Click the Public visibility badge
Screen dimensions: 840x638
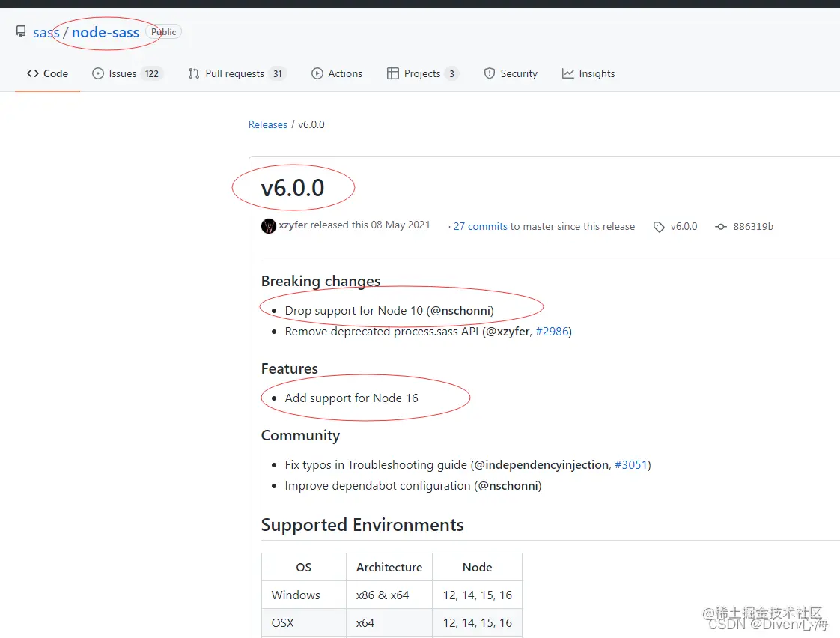point(163,32)
